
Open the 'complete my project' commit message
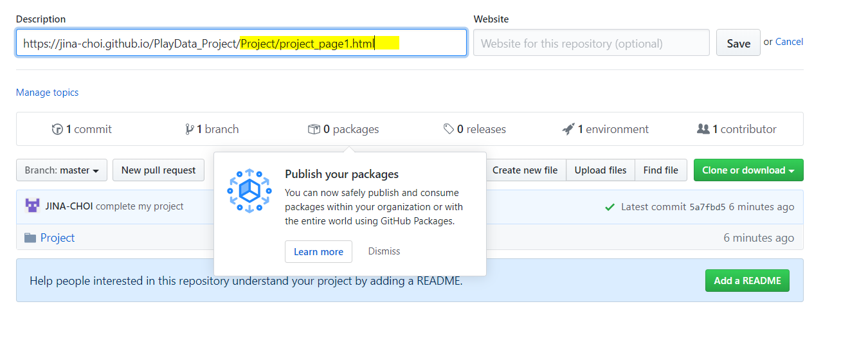[x=140, y=206]
